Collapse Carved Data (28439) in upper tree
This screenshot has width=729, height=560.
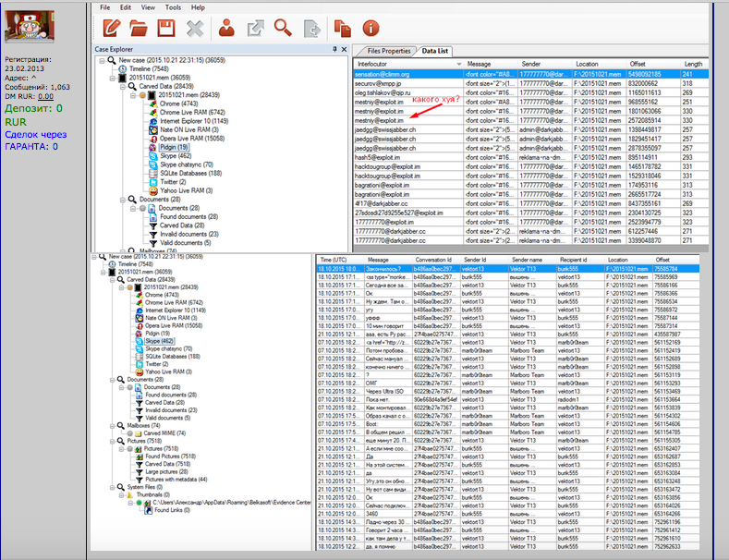pyautogui.click(x=122, y=87)
